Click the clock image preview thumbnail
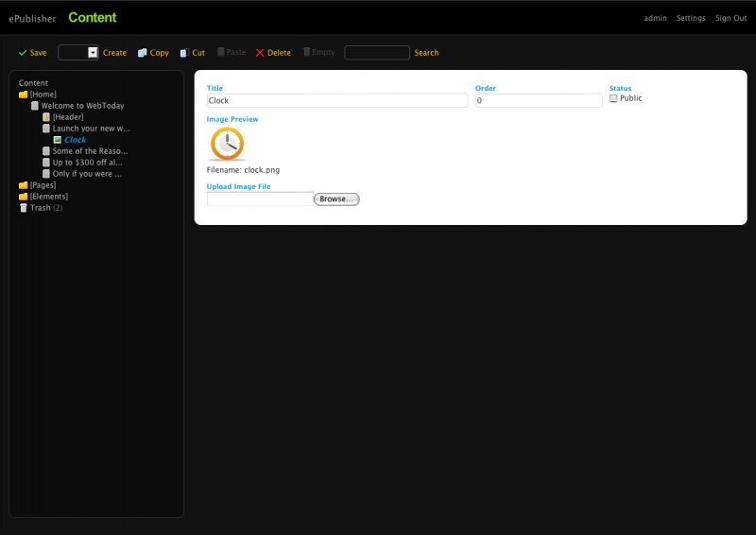 (227, 144)
